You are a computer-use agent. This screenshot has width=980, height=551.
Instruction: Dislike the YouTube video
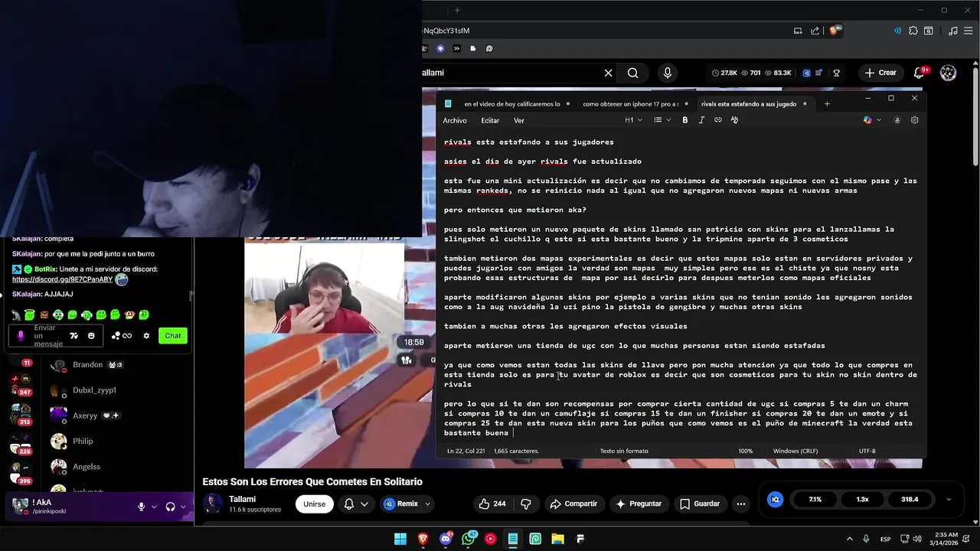click(525, 504)
